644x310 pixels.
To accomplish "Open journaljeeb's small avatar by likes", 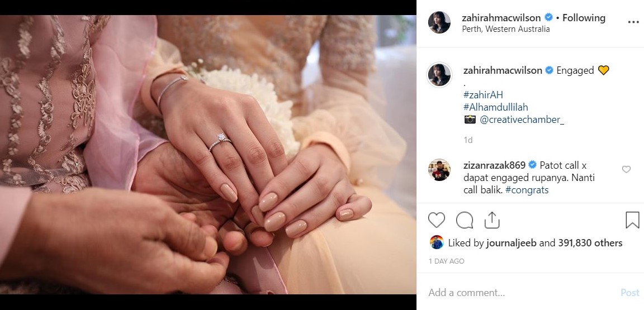I will pos(437,242).
